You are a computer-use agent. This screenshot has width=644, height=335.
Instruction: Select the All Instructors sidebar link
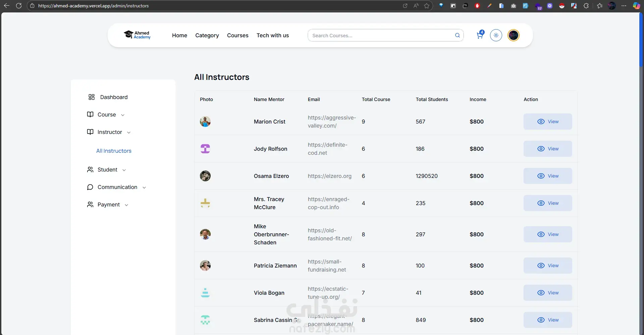click(114, 151)
